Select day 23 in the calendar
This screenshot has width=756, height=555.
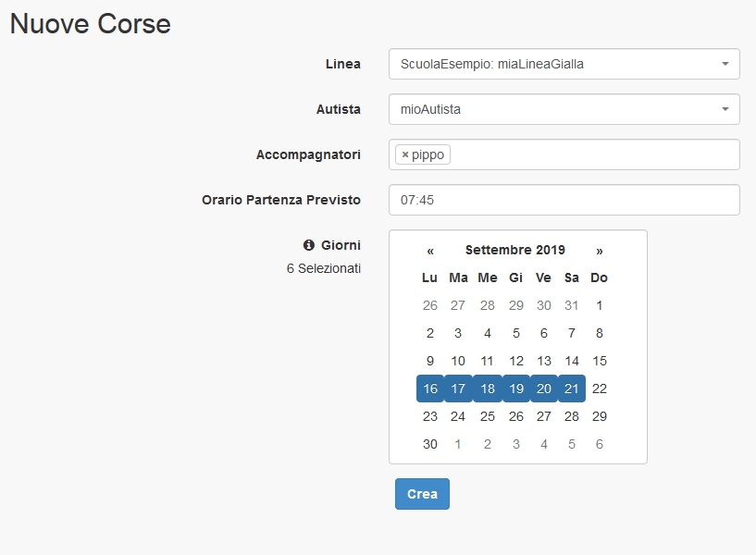pos(430,416)
